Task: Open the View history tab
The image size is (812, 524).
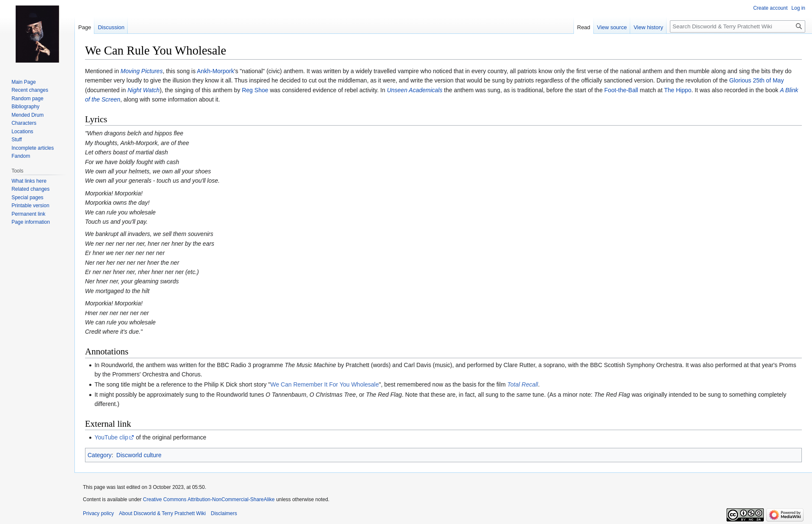Action: (648, 27)
